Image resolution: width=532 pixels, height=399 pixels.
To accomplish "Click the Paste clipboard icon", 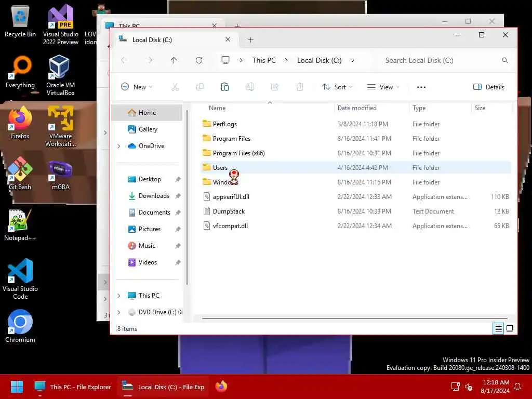I will tap(224, 87).
